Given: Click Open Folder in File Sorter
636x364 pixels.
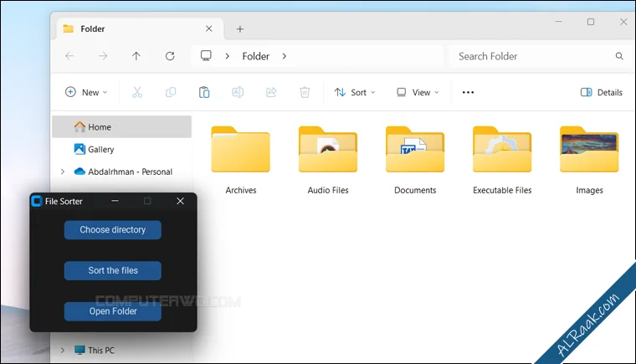Looking at the screenshot, I should point(113,311).
